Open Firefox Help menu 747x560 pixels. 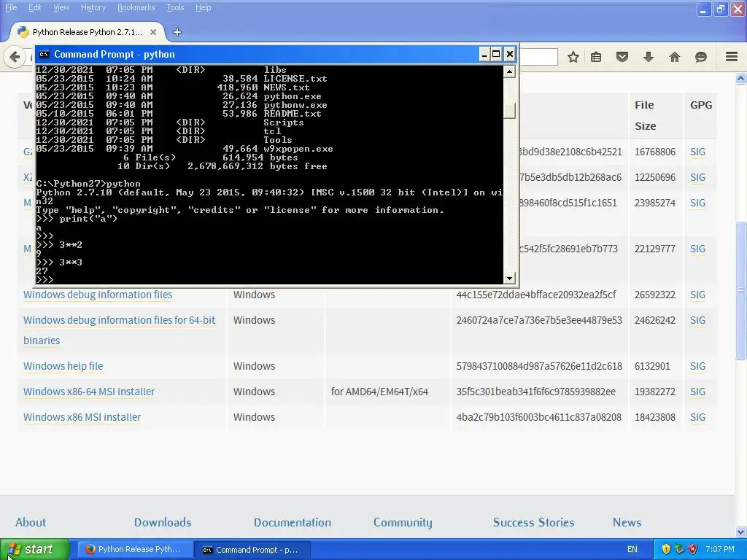tap(203, 7)
